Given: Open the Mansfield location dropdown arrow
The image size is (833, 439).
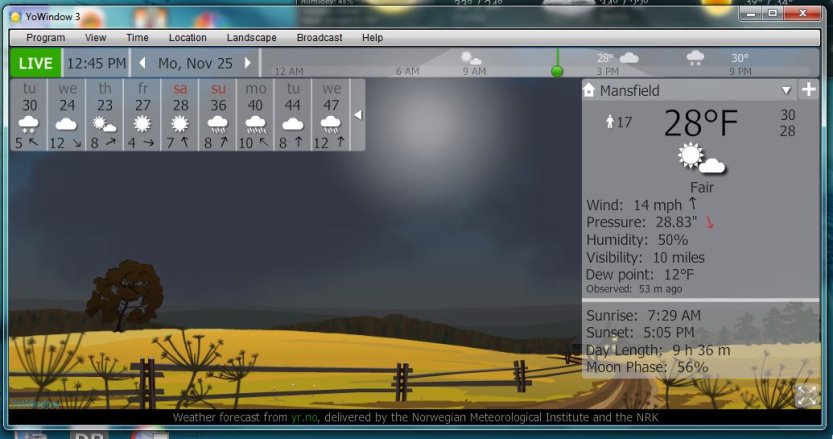Looking at the screenshot, I should click(x=787, y=91).
